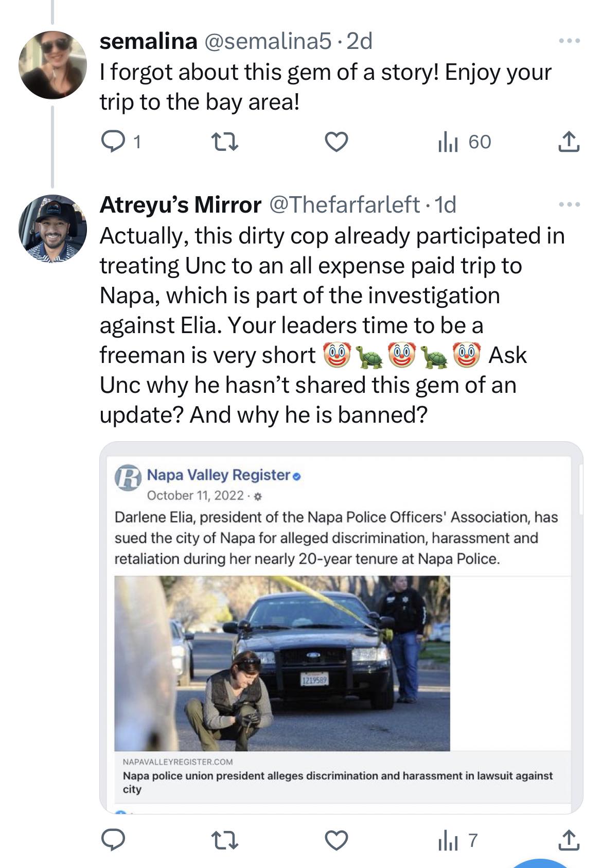Reply to semalina's tweet
This screenshot has height=868, width=602.
pyautogui.click(x=113, y=142)
